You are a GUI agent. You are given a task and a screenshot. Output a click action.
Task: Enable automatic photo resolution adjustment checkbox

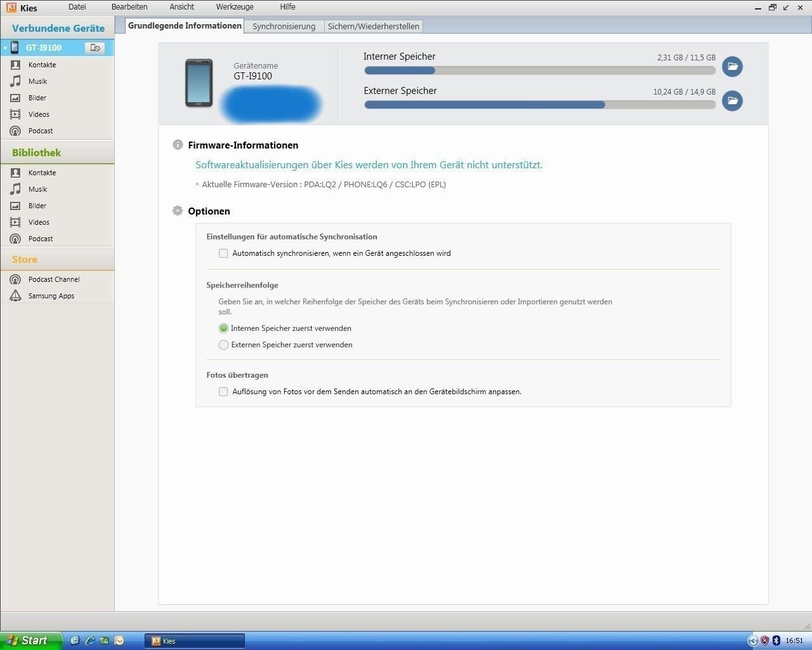coord(223,392)
